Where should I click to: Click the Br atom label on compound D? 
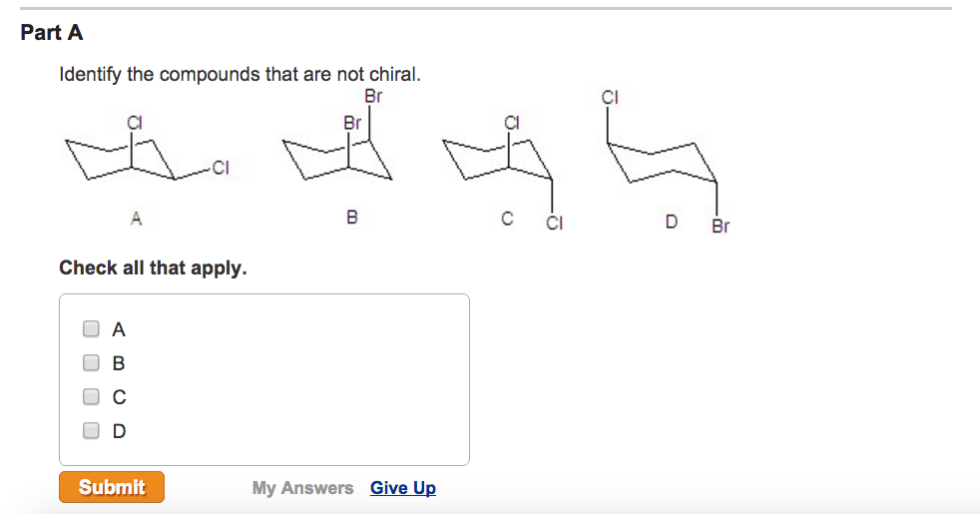click(x=721, y=227)
